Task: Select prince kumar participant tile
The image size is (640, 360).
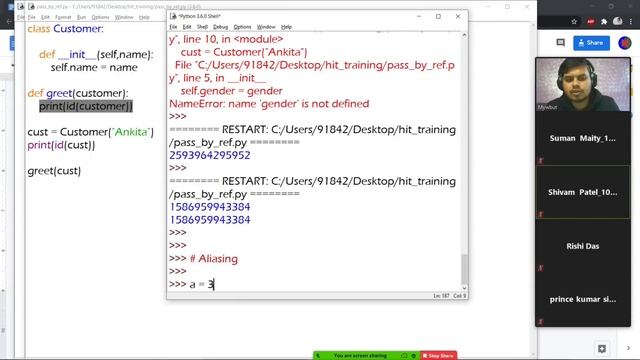Action: click(583, 299)
